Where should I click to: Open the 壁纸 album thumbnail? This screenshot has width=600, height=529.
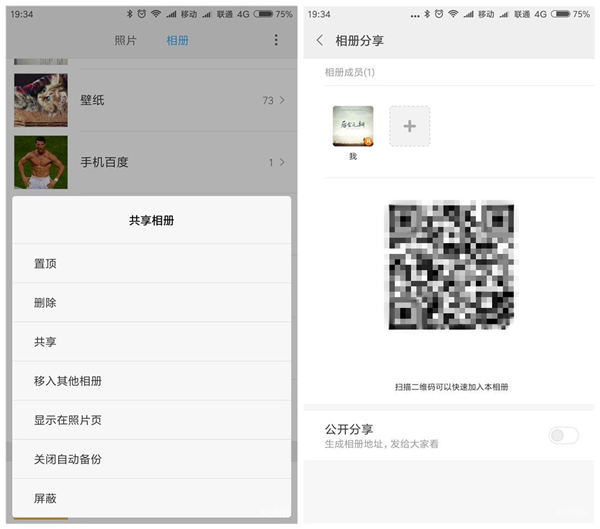click(x=41, y=100)
